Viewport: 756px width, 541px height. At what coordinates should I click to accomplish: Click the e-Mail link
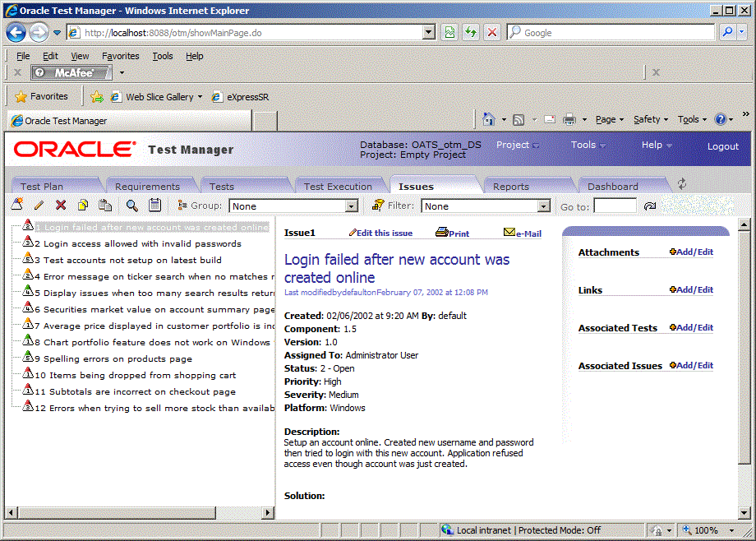pos(523,234)
